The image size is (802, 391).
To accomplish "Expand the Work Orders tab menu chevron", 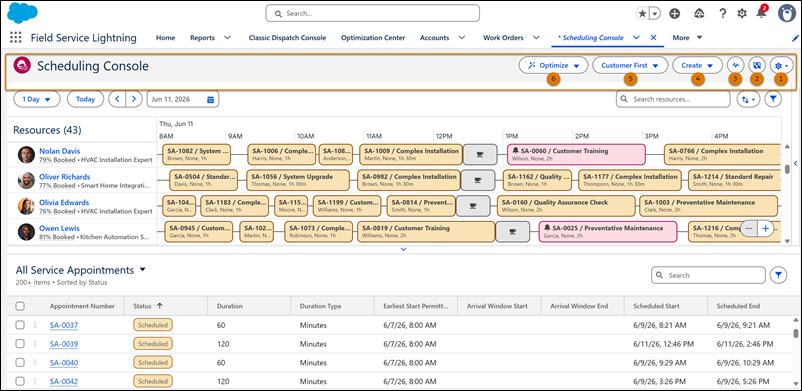I will click(x=536, y=37).
